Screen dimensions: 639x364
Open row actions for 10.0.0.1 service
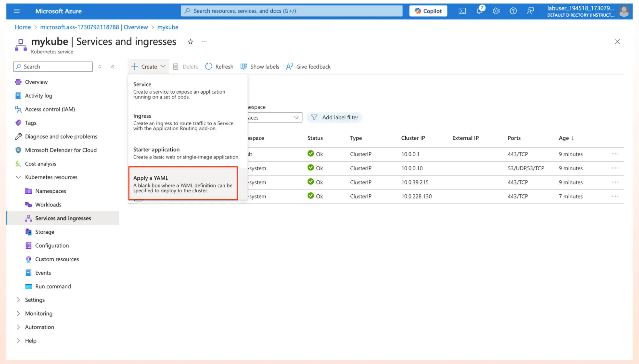tap(615, 154)
